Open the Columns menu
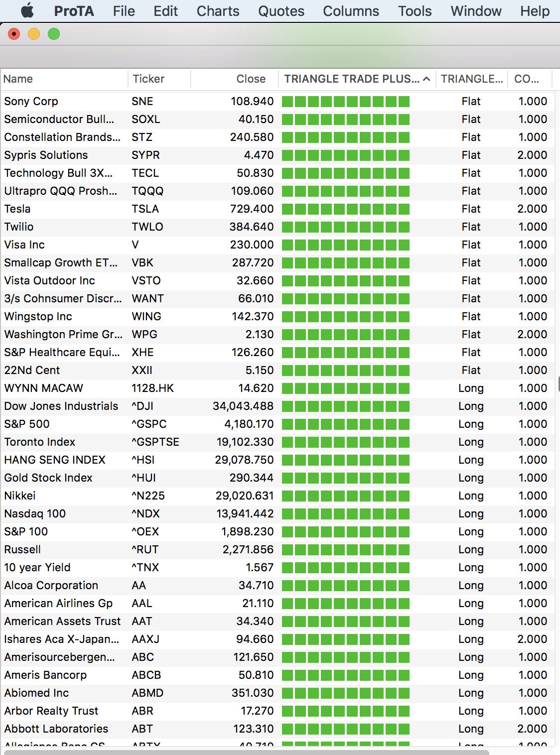 [x=351, y=11]
